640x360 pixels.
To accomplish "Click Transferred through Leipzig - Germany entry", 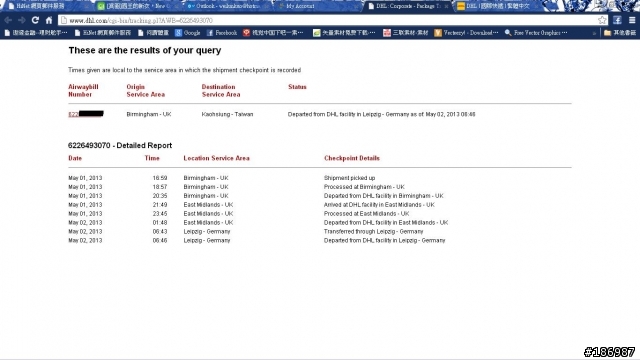I will [373, 232].
